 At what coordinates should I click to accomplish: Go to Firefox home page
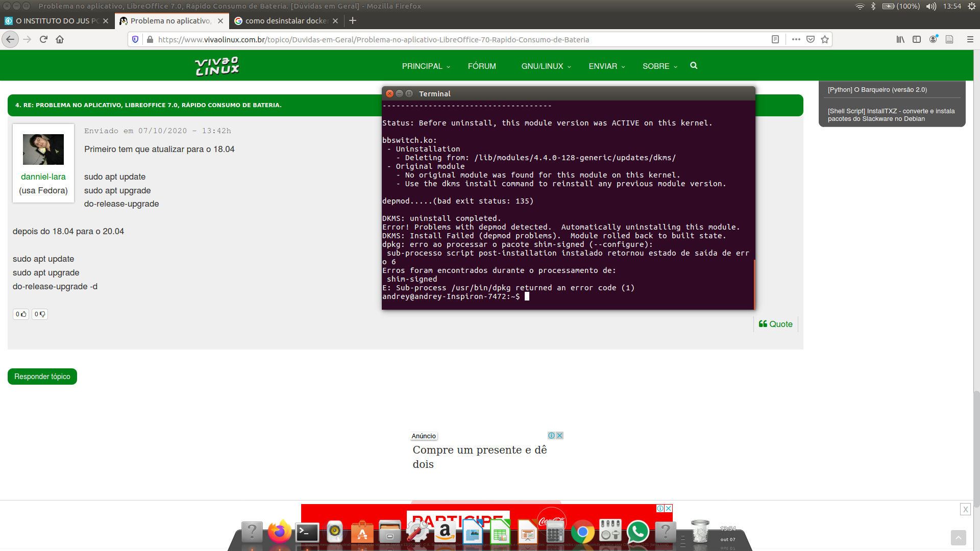point(60,39)
